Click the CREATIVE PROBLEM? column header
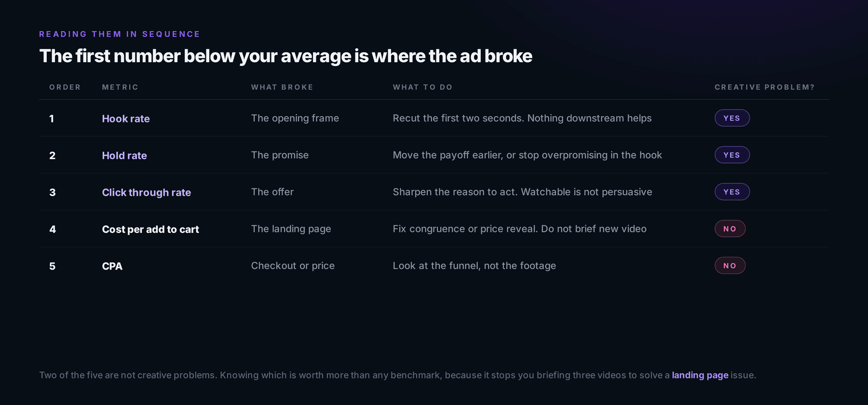 765,87
